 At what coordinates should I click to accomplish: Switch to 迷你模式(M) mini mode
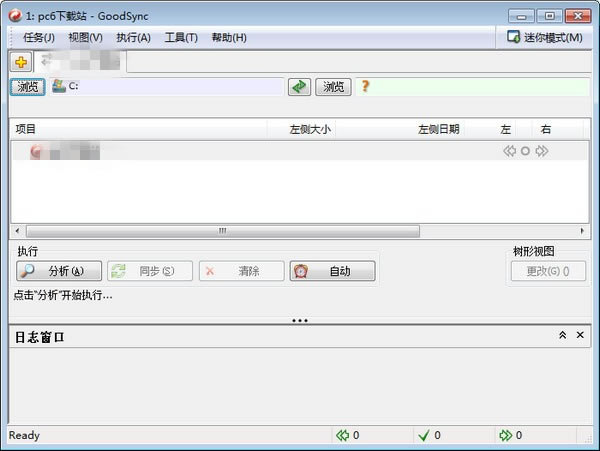545,37
